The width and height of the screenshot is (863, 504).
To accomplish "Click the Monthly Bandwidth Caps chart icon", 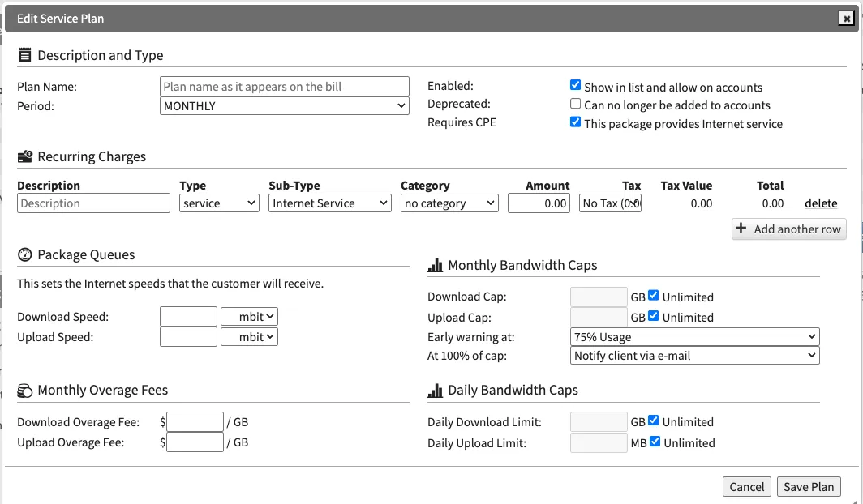I will pos(435,266).
